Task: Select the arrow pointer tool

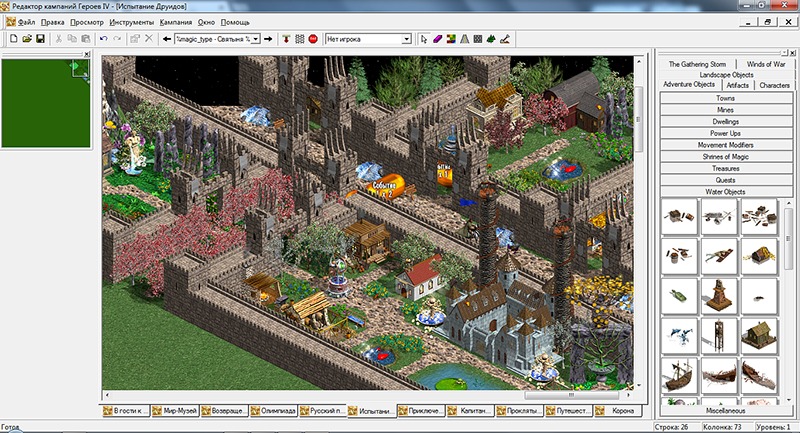Action: 424,39
